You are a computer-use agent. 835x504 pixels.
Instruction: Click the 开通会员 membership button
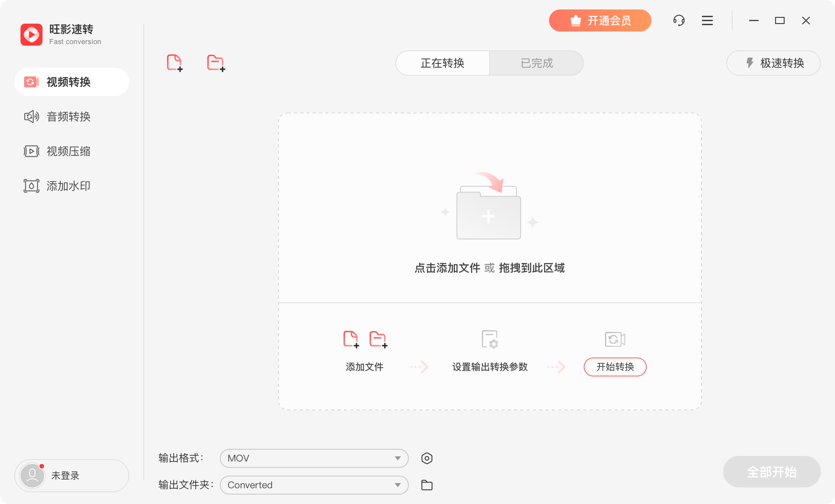click(600, 20)
